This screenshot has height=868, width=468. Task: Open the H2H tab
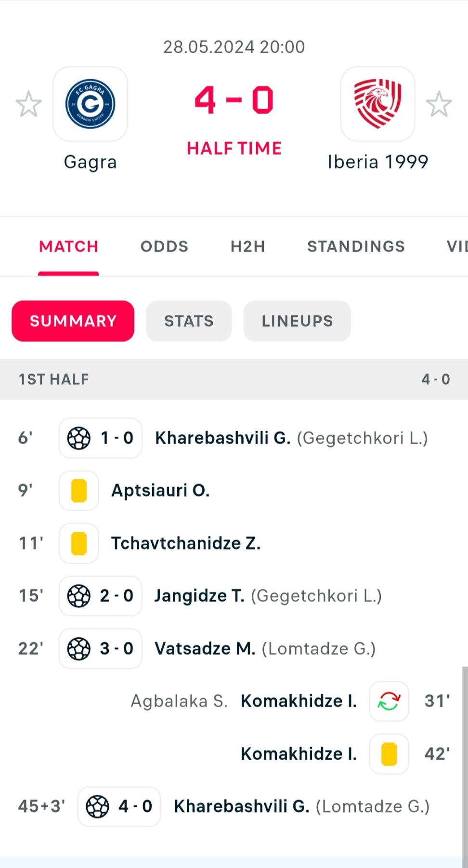tap(247, 247)
